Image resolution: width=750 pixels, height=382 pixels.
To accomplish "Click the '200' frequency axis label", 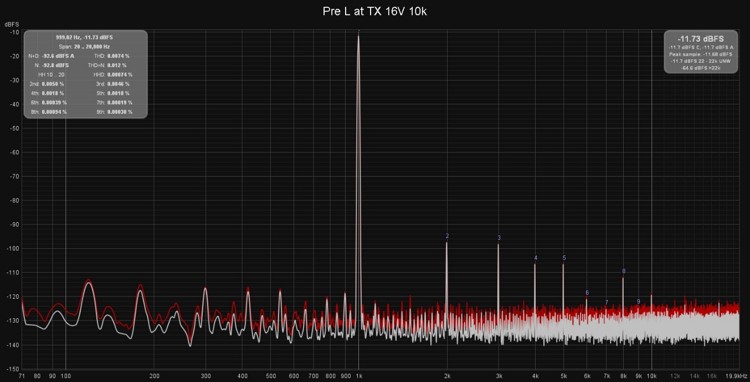I will (154, 376).
